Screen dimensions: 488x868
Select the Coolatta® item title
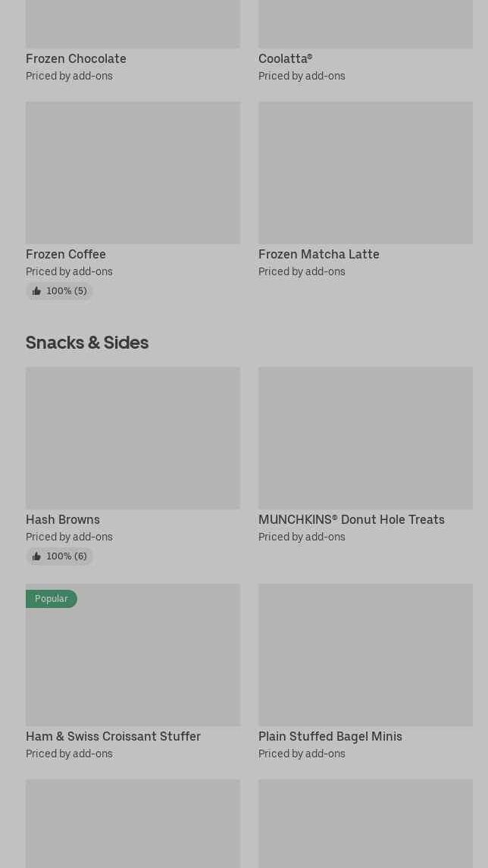coord(285,58)
